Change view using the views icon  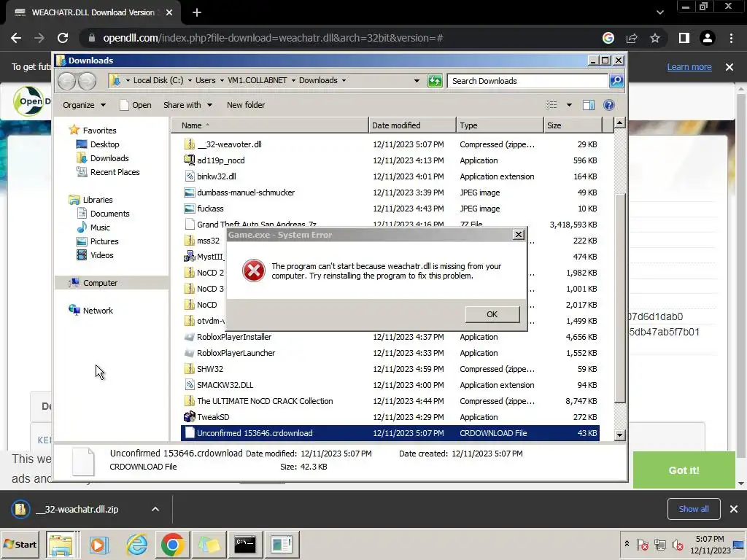click(551, 105)
